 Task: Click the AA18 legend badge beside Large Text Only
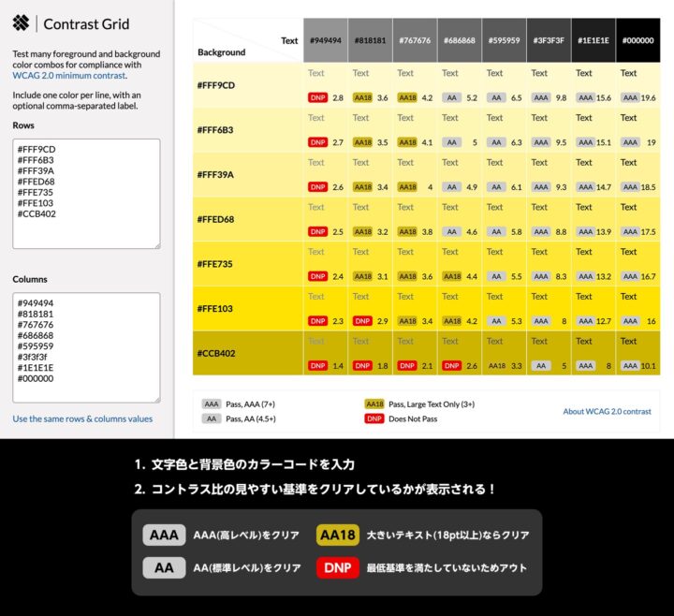click(374, 404)
